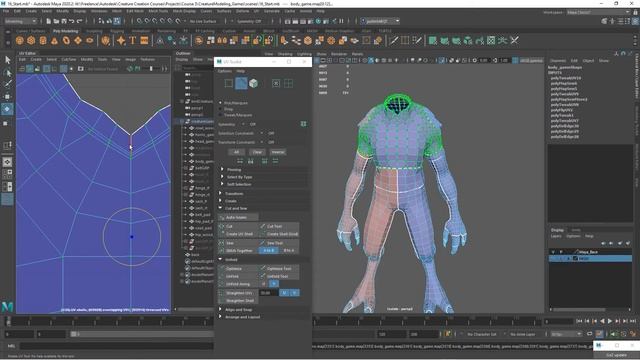Expand the Align and Snap section
640x360 pixels.
[x=220, y=310]
